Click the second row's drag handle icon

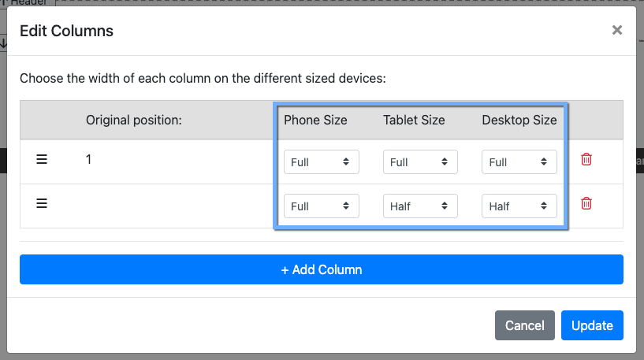point(43,203)
